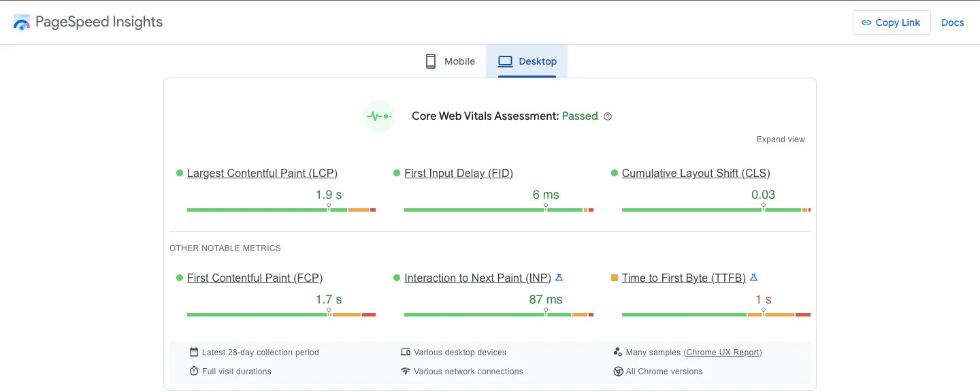The height and width of the screenshot is (392, 980).
Task: Click the FCP value 1.7 s
Action: coord(329,299)
